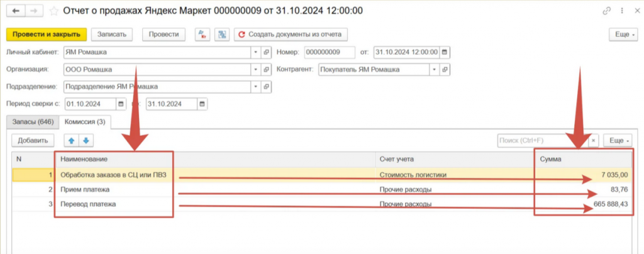644x254 pixels.
Task: Add document to favorites with star icon
Action: 56,11
